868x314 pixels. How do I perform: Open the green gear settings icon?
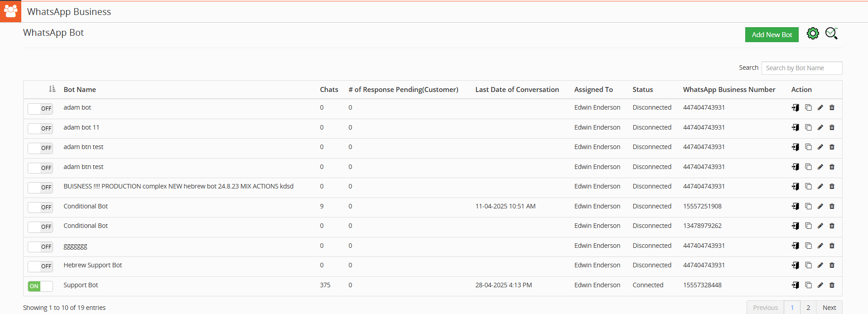[813, 34]
